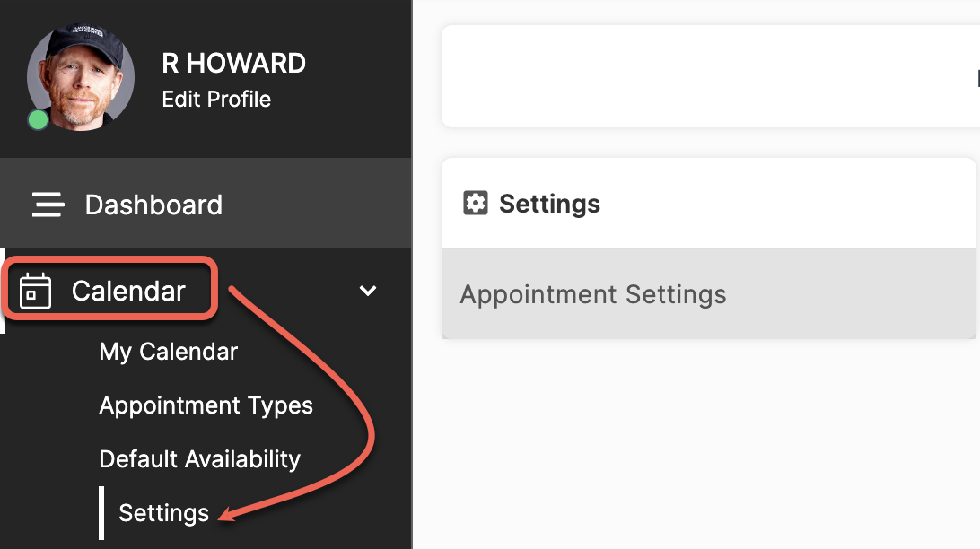Viewport: 980px width, 549px height.
Task: Click the Calendar icon in sidebar
Action: pos(35,291)
